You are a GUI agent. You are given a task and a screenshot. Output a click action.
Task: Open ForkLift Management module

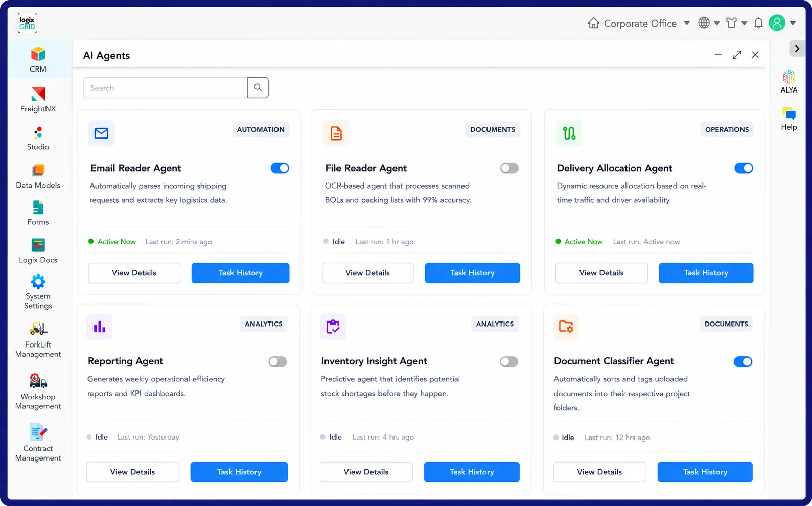coord(38,340)
